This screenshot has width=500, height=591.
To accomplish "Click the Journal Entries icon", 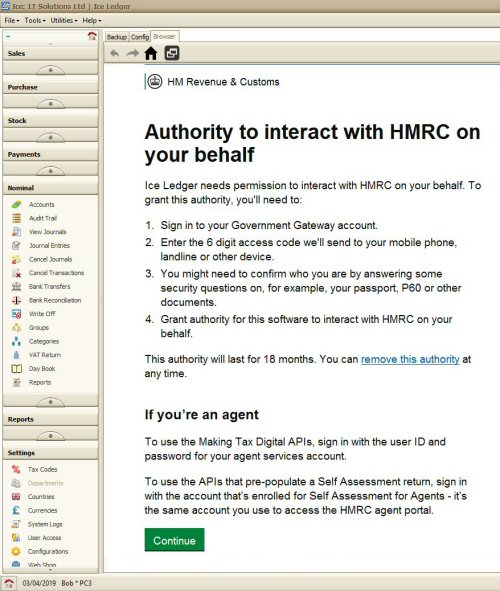I will click(16, 246).
